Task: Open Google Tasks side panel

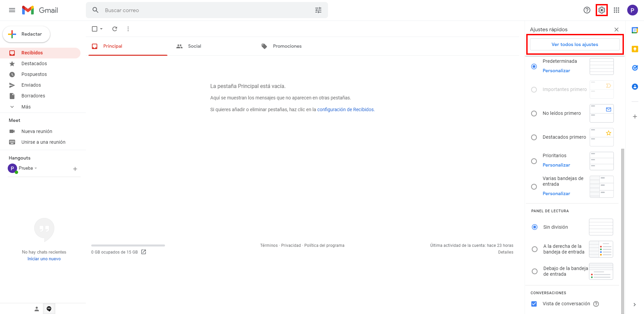Action: pyautogui.click(x=635, y=68)
